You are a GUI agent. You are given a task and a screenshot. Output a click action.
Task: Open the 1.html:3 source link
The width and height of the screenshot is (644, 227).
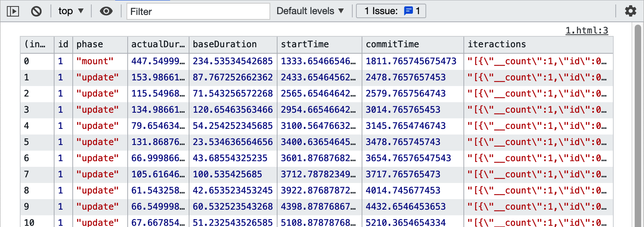(587, 30)
